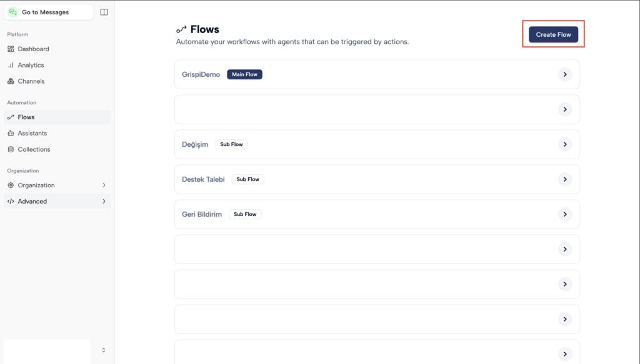This screenshot has width=640, height=364.
Task: Collapse sidebar using the panel toggle icon
Action: [x=104, y=12]
